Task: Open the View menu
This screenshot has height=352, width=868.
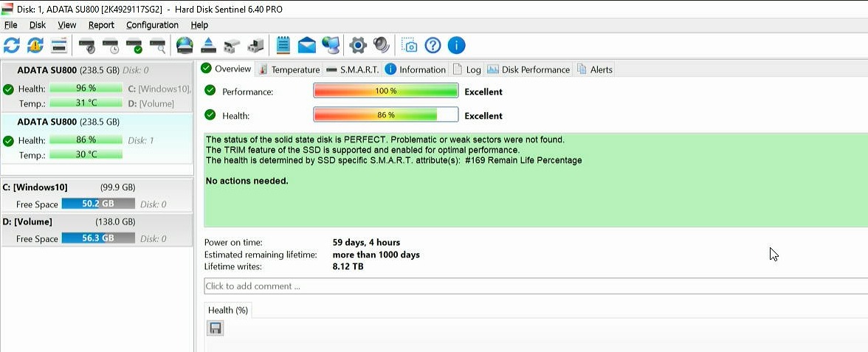Action: [x=67, y=25]
